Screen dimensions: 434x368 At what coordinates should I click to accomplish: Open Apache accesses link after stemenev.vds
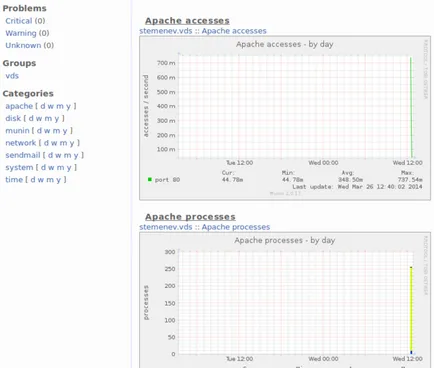click(x=234, y=31)
